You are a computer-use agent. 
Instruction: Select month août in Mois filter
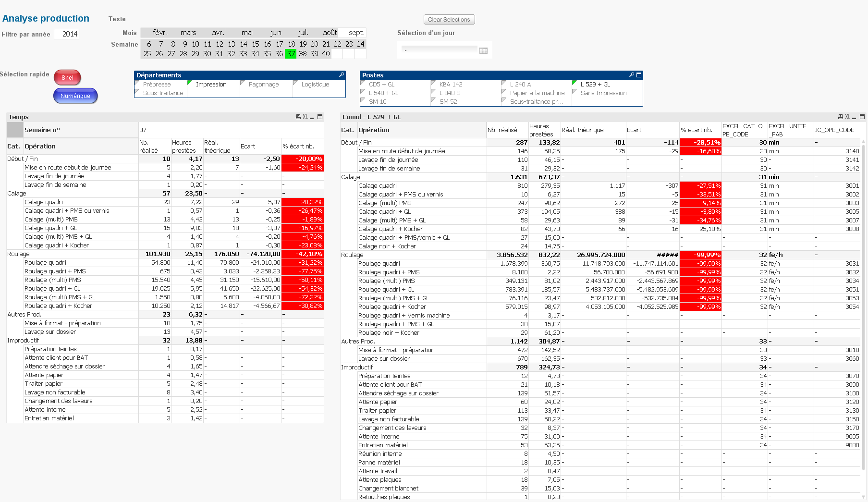click(330, 33)
